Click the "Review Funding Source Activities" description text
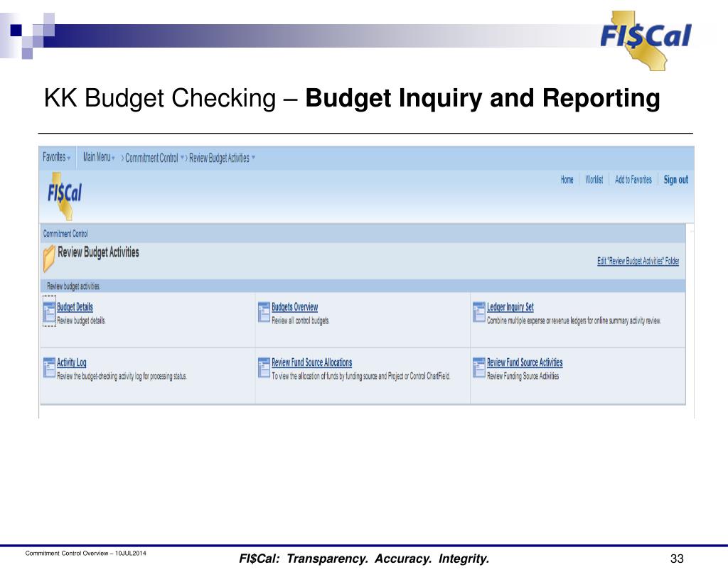The width and height of the screenshot is (728, 582). [x=523, y=377]
